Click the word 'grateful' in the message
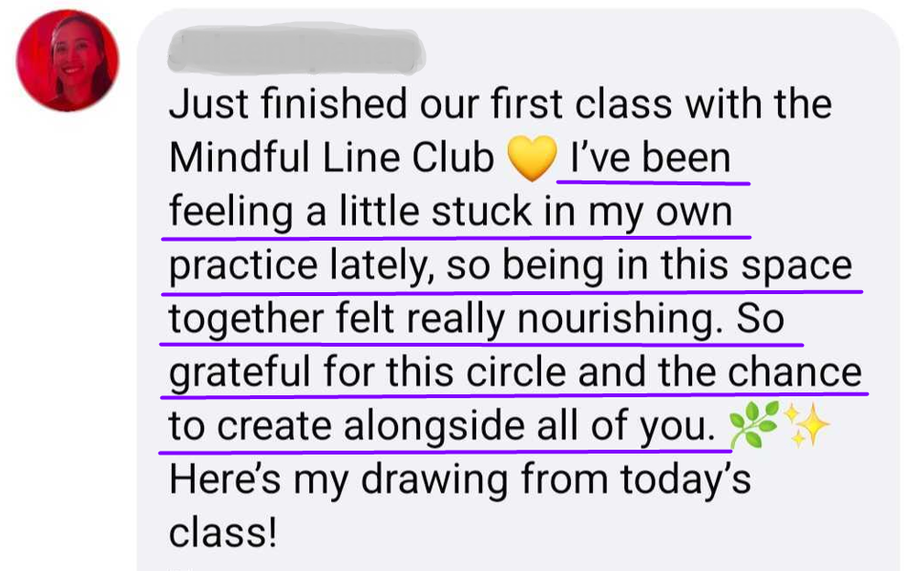The image size is (924, 571). pyautogui.click(x=240, y=374)
